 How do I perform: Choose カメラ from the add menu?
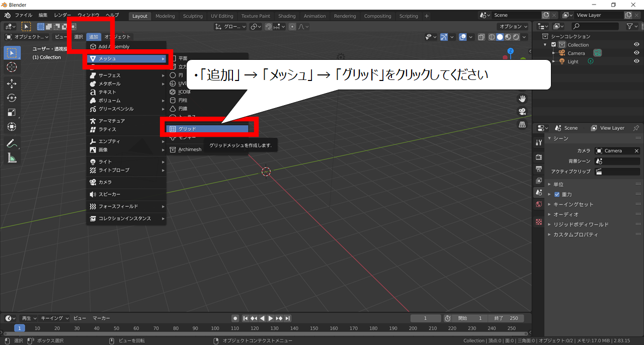126,182
